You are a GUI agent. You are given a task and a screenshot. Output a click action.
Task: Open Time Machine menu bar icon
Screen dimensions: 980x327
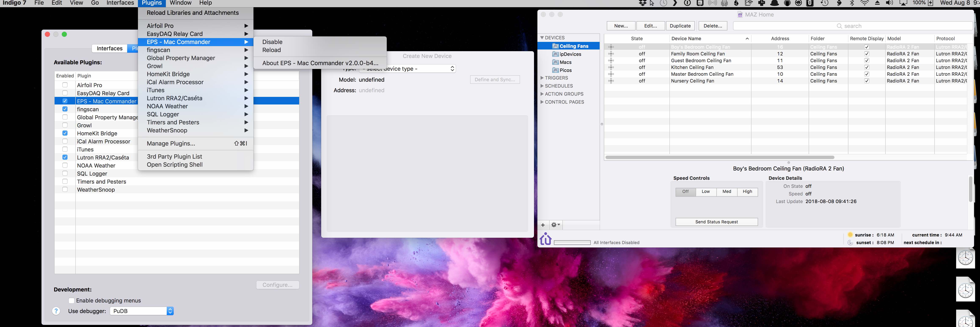pyautogui.click(x=824, y=3)
